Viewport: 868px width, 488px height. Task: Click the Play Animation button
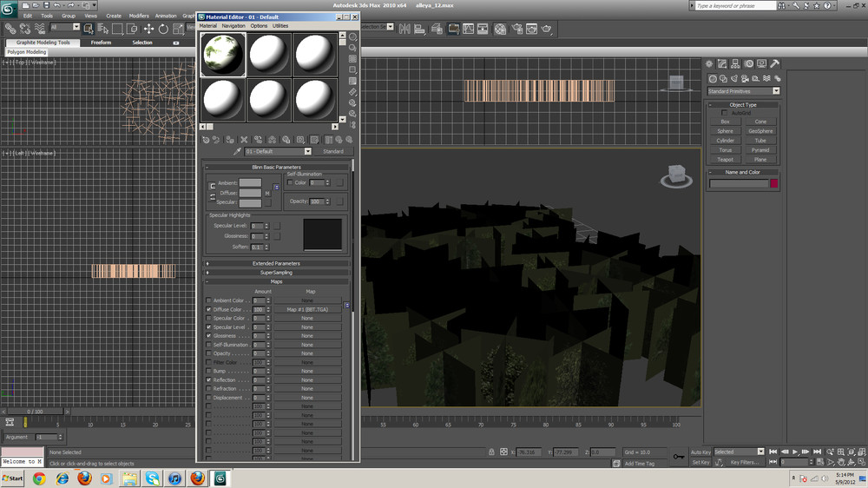pyautogui.click(x=795, y=452)
